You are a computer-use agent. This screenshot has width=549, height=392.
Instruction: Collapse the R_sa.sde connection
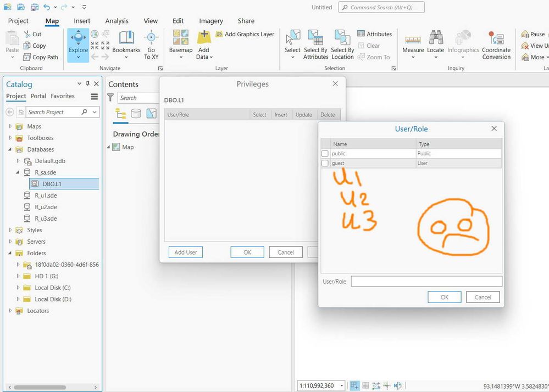(18, 172)
